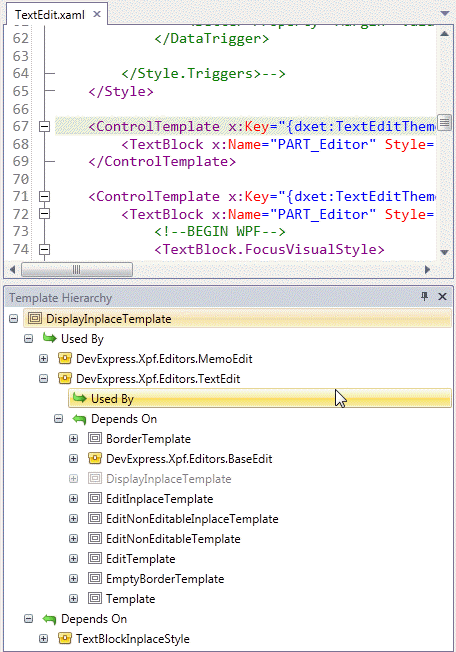The height and width of the screenshot is (652, 456).
Task: Click the editor vertical scroll down arrow
Action: pyautogui.click(x=444, y=252)
